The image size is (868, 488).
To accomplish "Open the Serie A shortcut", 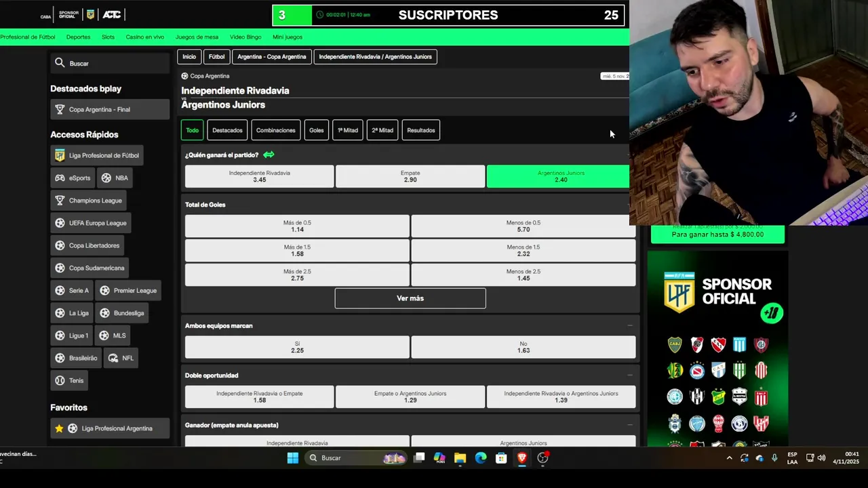I will pyautogui.click(x=72, y=290).
